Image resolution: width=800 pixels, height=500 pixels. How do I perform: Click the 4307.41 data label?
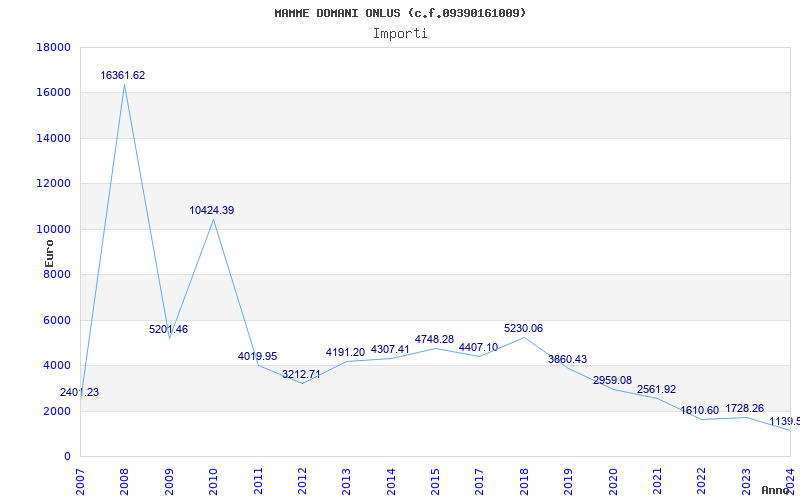click(390, 349)
